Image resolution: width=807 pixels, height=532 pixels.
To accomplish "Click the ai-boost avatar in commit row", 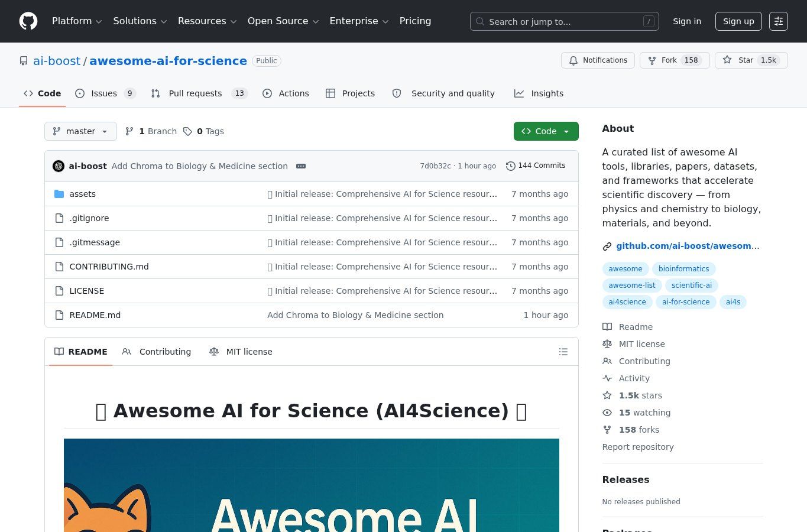I will click(59, 166).
